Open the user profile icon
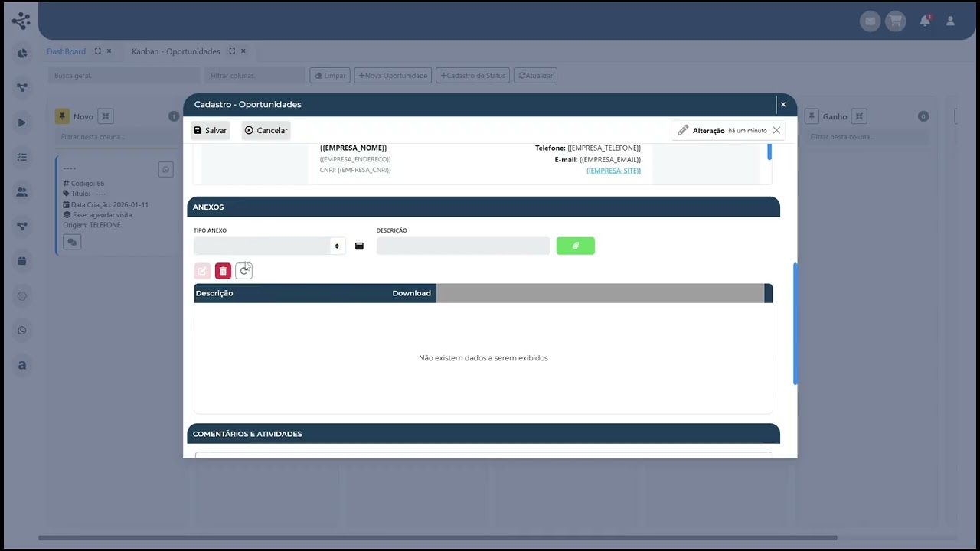Viewport: 980px width, 551px height. click(x=950, y=21)
